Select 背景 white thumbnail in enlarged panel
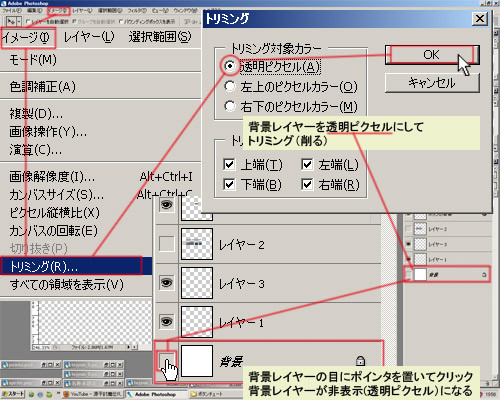This screenshot has width=500, height=400. click(197, 361)
